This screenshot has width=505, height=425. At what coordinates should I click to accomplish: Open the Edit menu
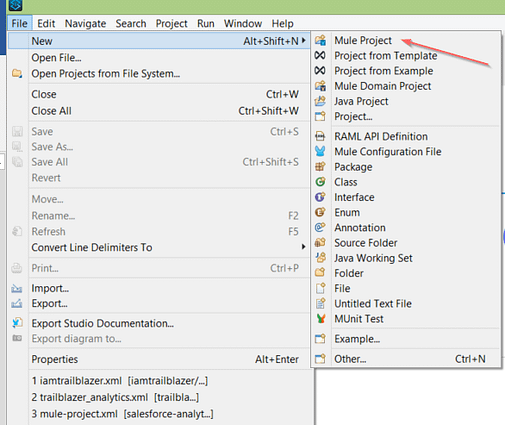point(46,24)
